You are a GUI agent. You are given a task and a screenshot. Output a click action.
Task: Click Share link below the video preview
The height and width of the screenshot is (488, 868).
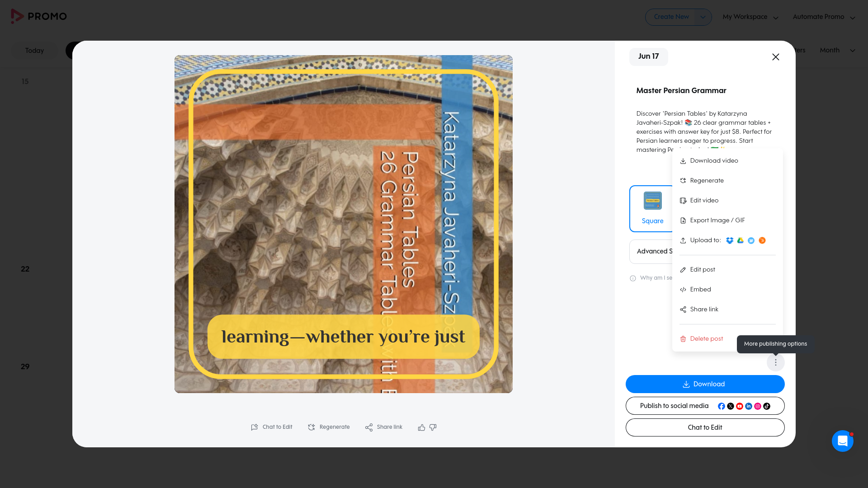(384, 427)
